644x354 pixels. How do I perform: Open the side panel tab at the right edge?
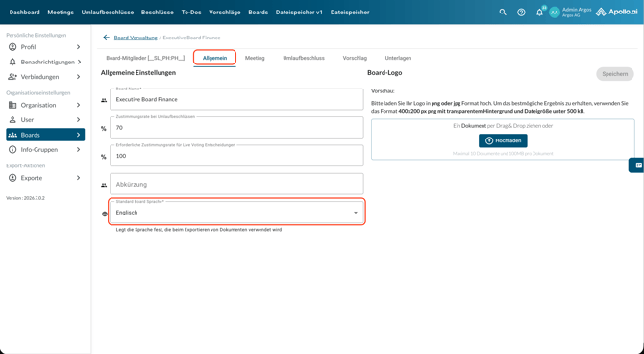click(x=637, y=165)
